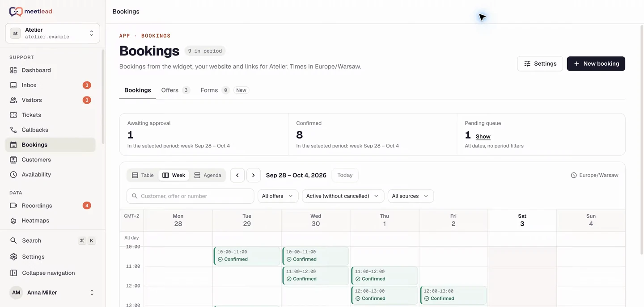The width and height of the screenshot is (644, 307).
Task: Open Heatmaps in the sidebar
Action: pos(50,220)
